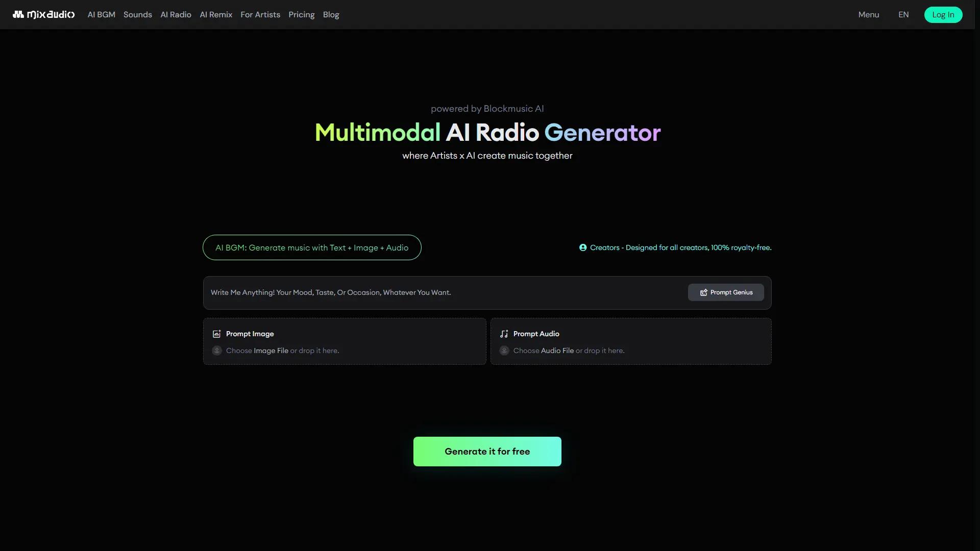Viewport: 980px width, 551px height.
Task: Select the gradient Generate it for free bar
Action: coord(487,451)
